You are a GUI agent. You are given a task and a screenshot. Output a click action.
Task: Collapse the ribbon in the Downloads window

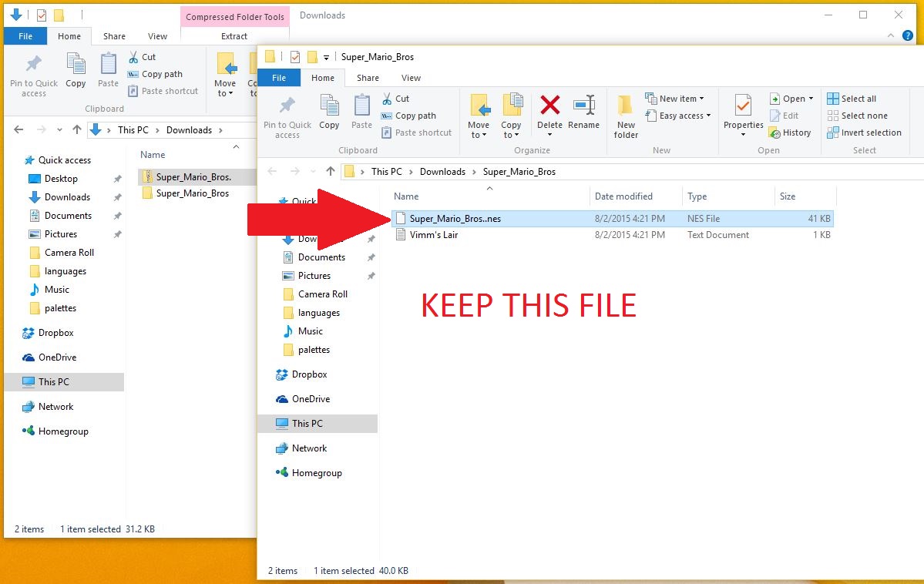click(x=890, y=36)
